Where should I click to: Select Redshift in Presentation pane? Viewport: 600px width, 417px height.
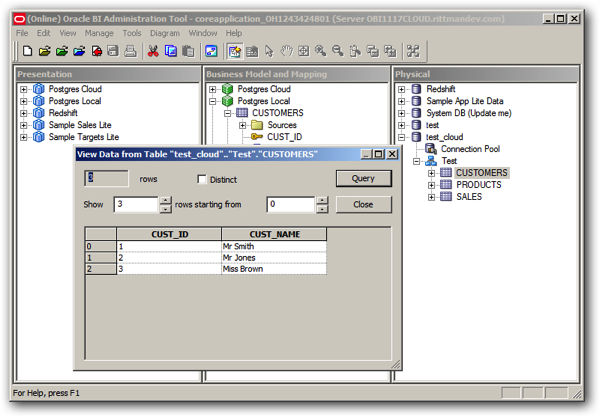(63, 113)
